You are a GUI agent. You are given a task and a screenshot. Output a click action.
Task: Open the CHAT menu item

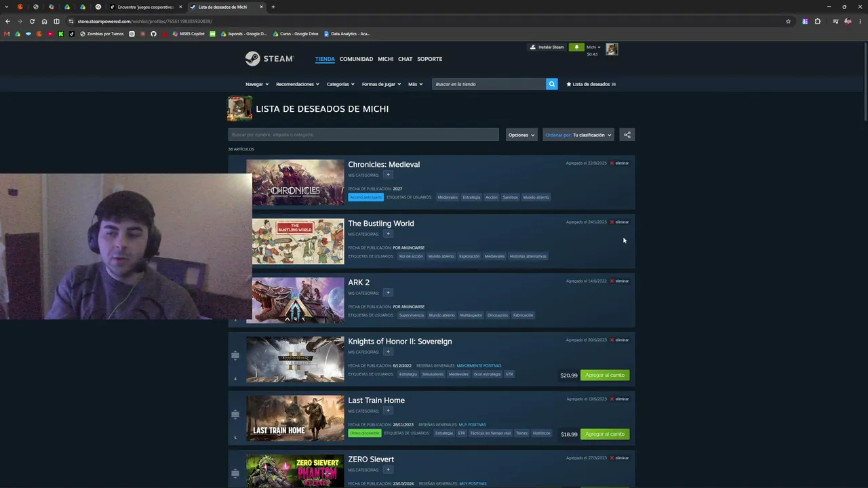(405, 59)
